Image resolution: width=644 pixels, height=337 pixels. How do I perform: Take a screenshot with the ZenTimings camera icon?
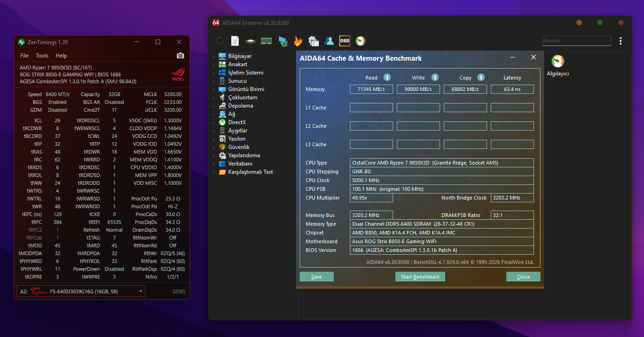pyautogui.click(x=180, y=56)
